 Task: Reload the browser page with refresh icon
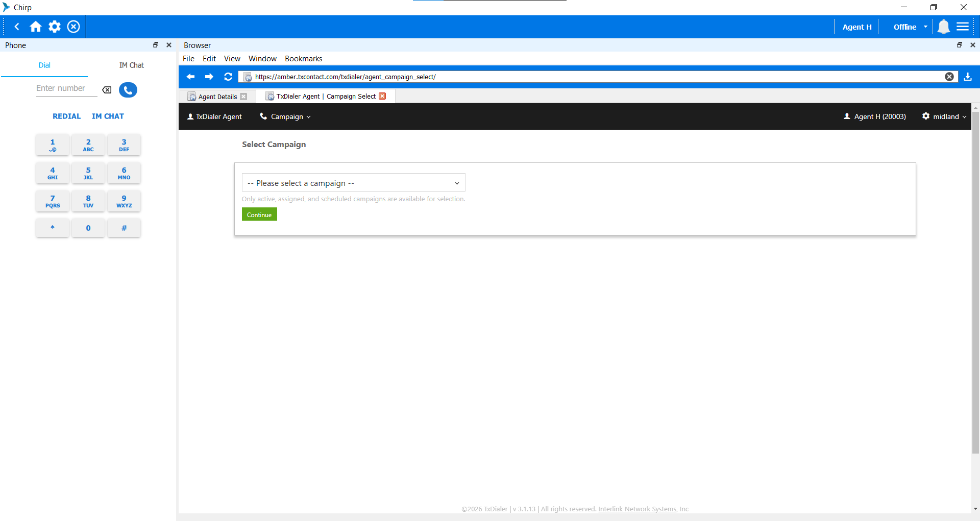[x=228, y=77]
